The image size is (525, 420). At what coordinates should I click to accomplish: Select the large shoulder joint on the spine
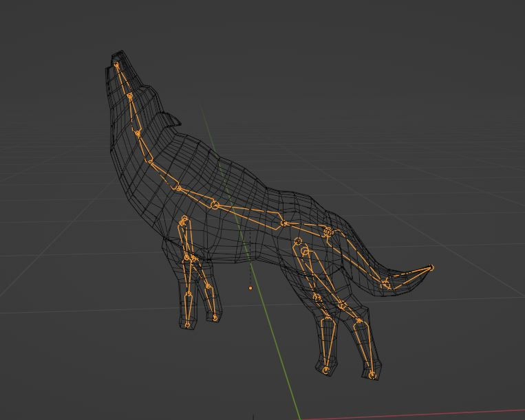point(215,205)
